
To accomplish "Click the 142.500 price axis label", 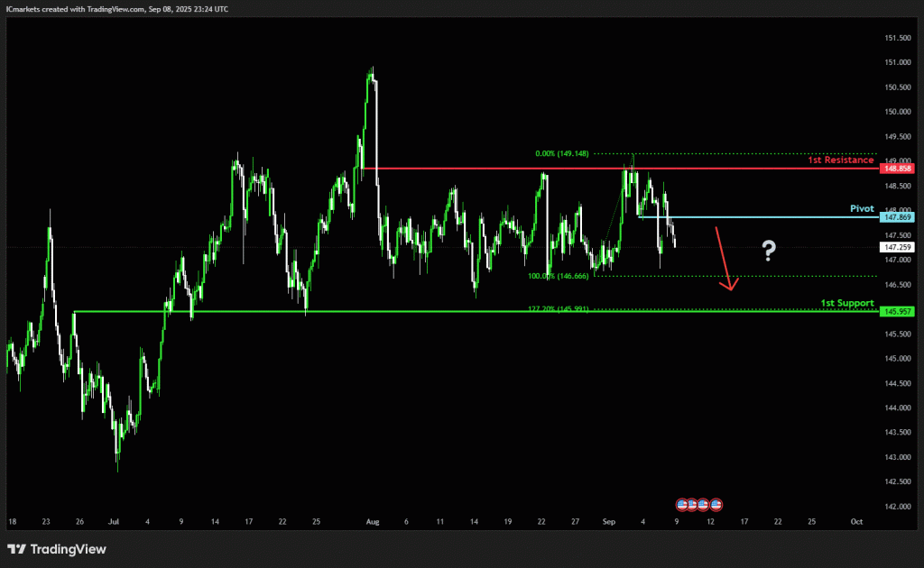I will pos(897,481).
